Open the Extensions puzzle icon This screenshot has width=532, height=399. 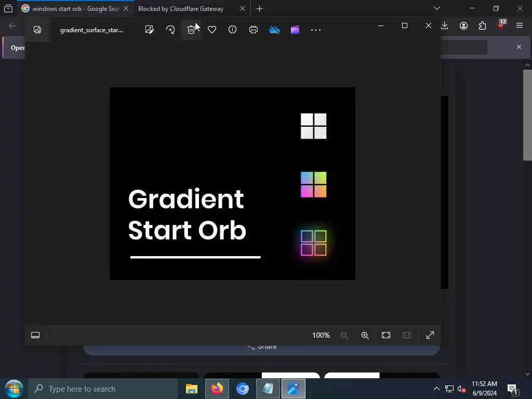coord(482,26)
